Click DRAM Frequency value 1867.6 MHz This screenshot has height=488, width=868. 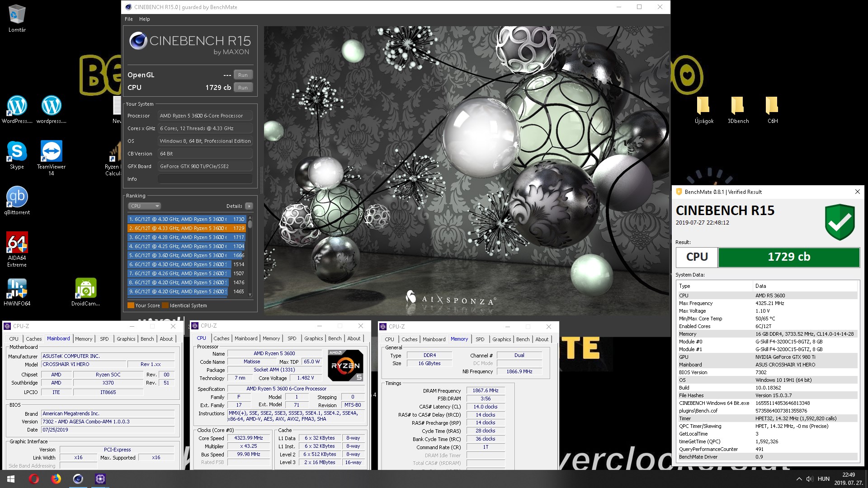click(486, 391)
